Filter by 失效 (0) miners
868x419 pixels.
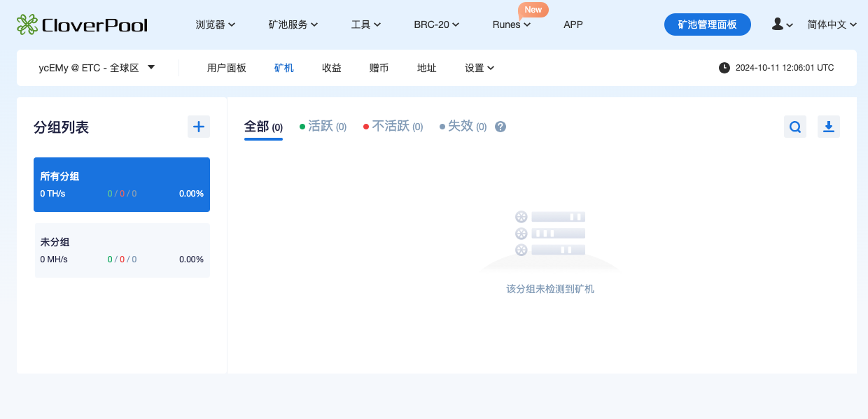(463, 127)
